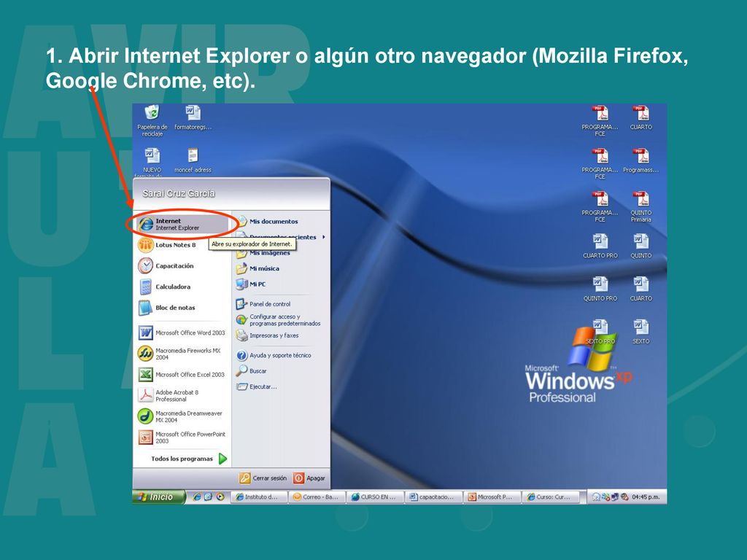Viewport: 747px width, 560px height.
Task: Click the Inicio start button
Action: tap(158, 497)
